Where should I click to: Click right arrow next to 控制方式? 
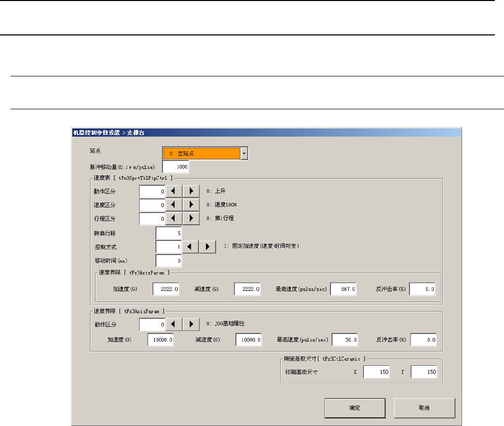207,246
